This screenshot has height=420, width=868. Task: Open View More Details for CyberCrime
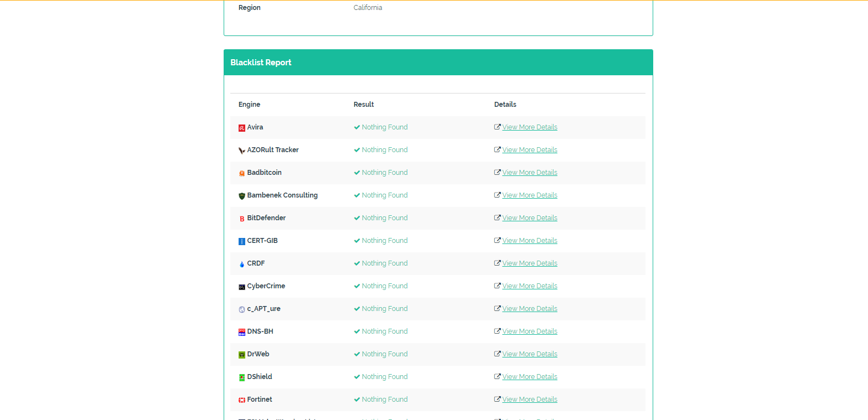pos(530,286)
